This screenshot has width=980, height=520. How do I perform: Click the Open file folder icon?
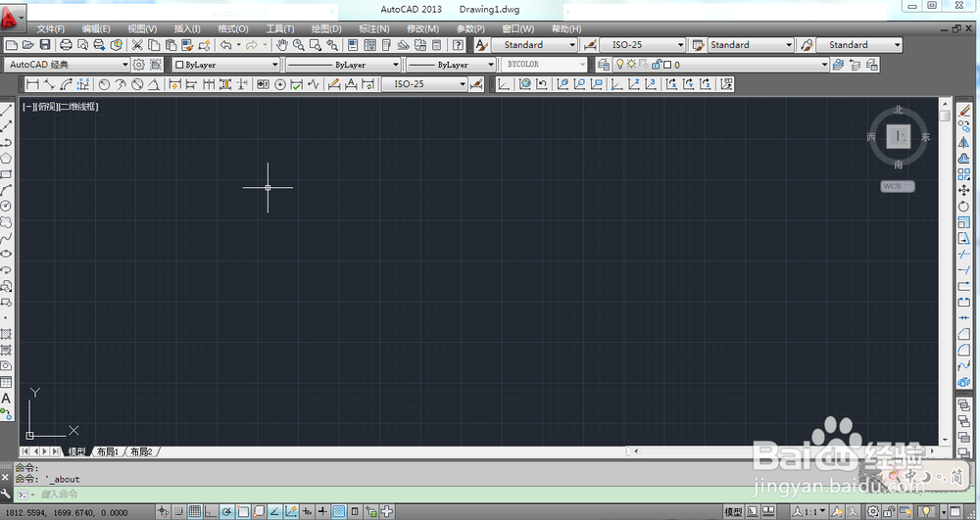[28, 45]
